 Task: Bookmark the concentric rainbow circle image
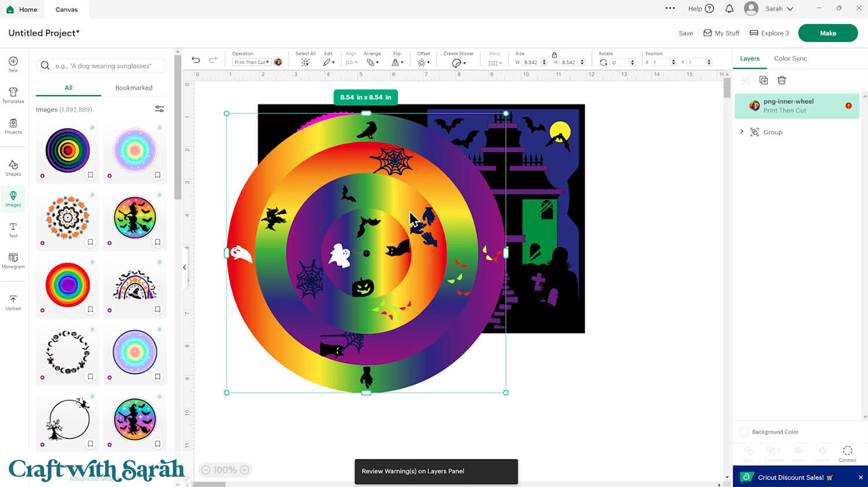coord(90,175)
